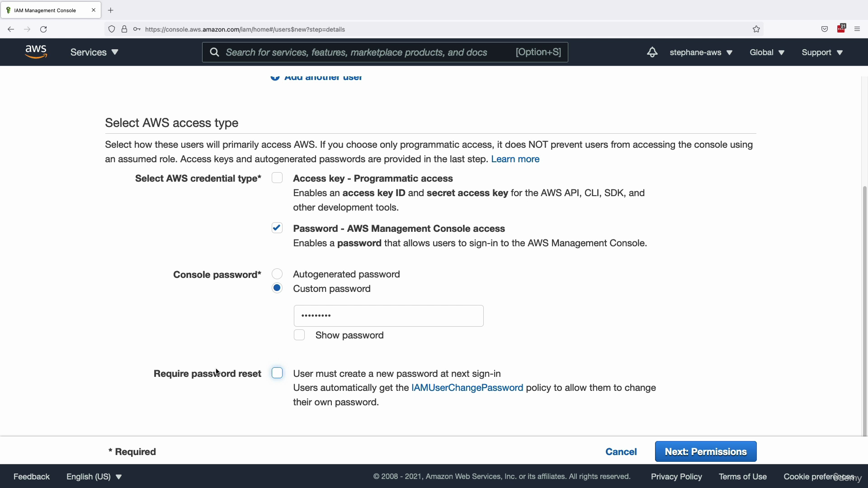Open the stephane-aws account dropdown
The height and width of the screenshot is (488, 868).
coord(701,52)
